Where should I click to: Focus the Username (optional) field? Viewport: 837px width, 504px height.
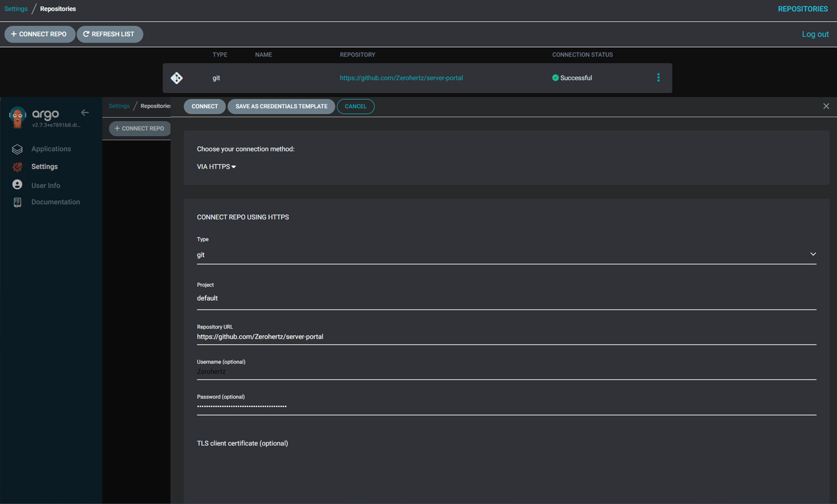[506, 372]
